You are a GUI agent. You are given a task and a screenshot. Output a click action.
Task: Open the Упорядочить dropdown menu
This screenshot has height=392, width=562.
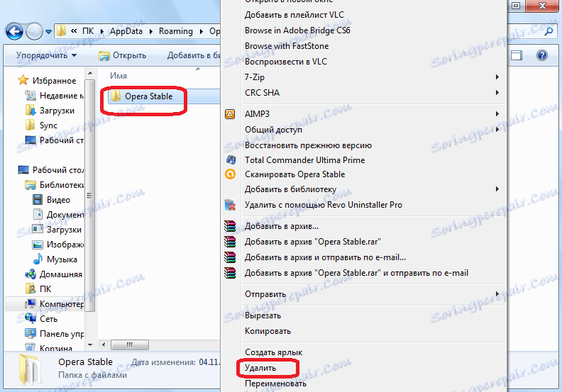tap(47, 55)
